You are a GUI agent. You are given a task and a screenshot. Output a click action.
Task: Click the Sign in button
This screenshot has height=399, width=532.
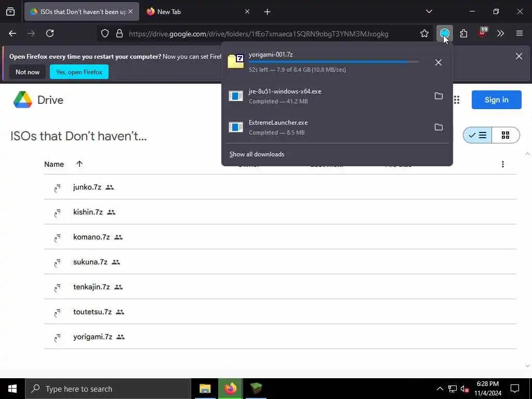(x=496, y=100)
